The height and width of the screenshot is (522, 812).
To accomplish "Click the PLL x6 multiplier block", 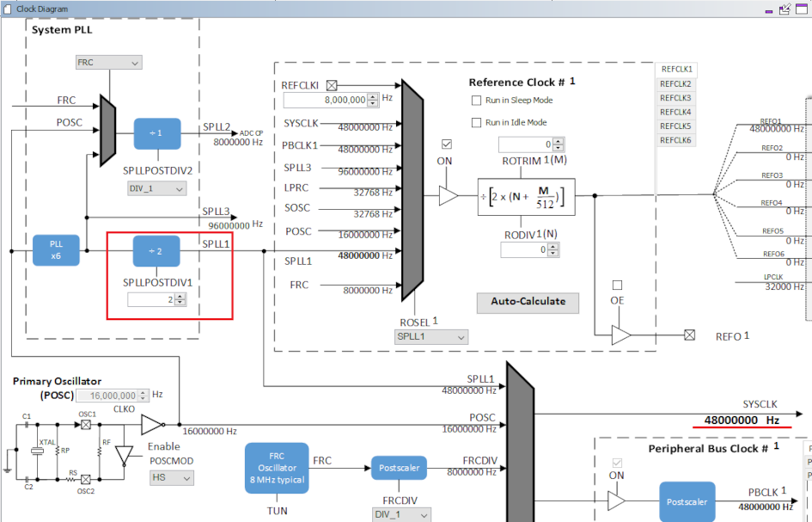I will 56,249.
